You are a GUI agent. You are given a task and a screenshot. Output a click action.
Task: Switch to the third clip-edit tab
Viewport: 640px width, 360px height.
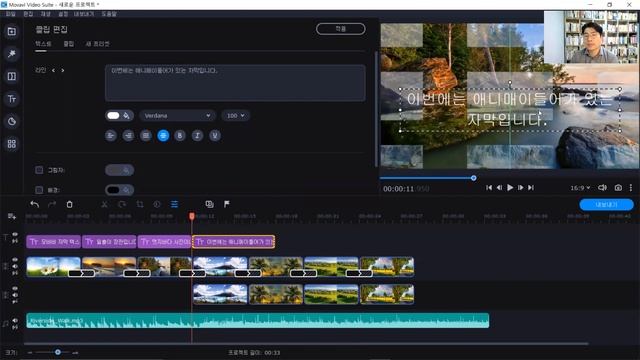[97, 44]
